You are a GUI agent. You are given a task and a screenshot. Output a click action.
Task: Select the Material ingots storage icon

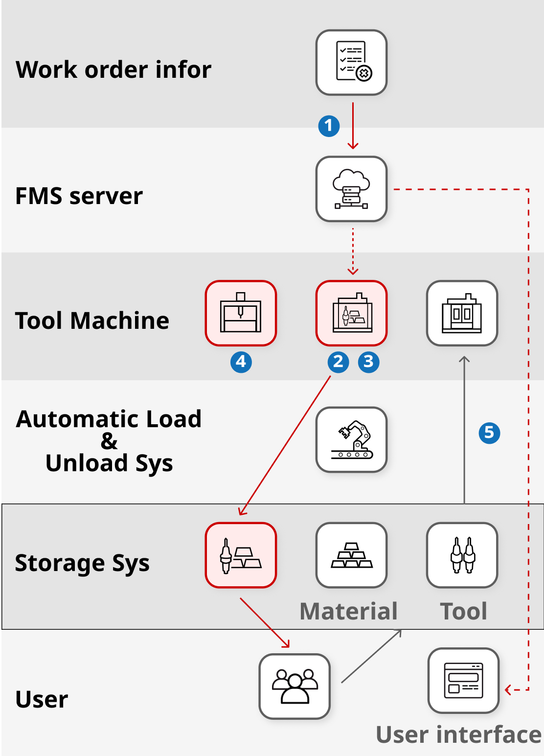[x=351, y=555]
